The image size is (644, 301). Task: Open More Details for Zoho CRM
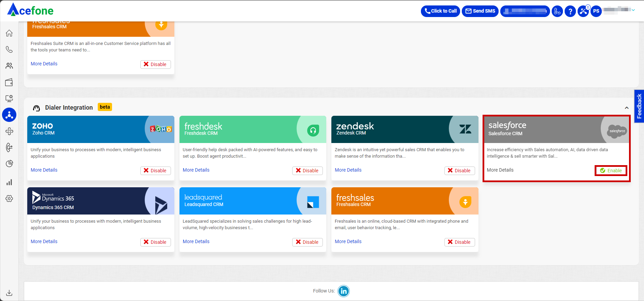[44, 170]
